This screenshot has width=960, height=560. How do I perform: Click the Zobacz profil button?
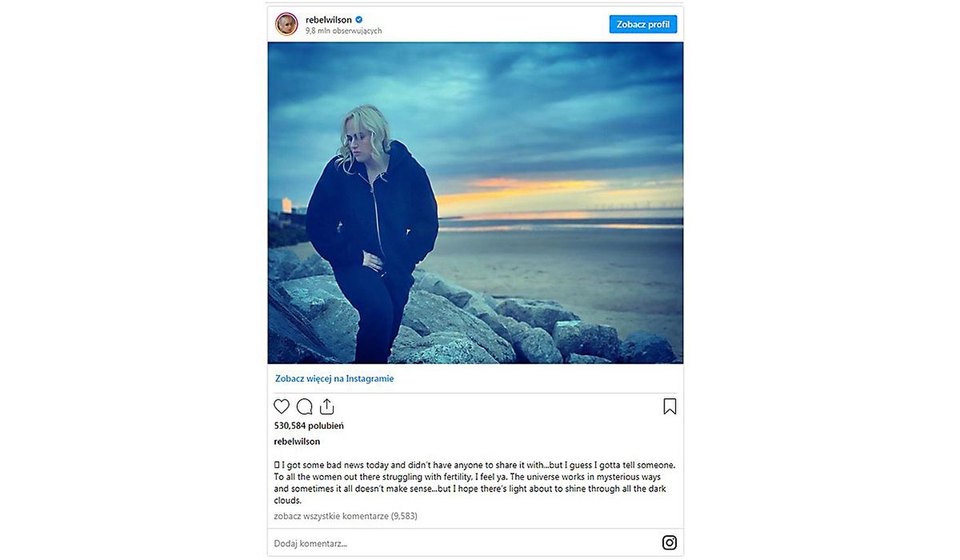click(x=643, y=24)
